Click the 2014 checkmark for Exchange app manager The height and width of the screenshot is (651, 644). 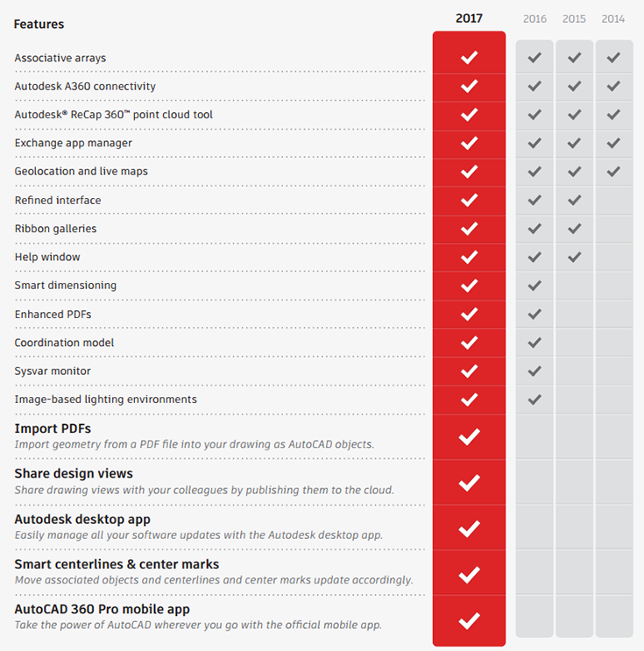[x=613, y=143]
